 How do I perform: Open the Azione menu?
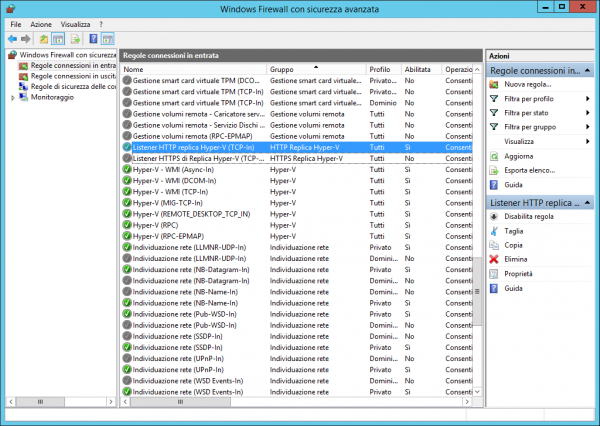coord(41,24)
